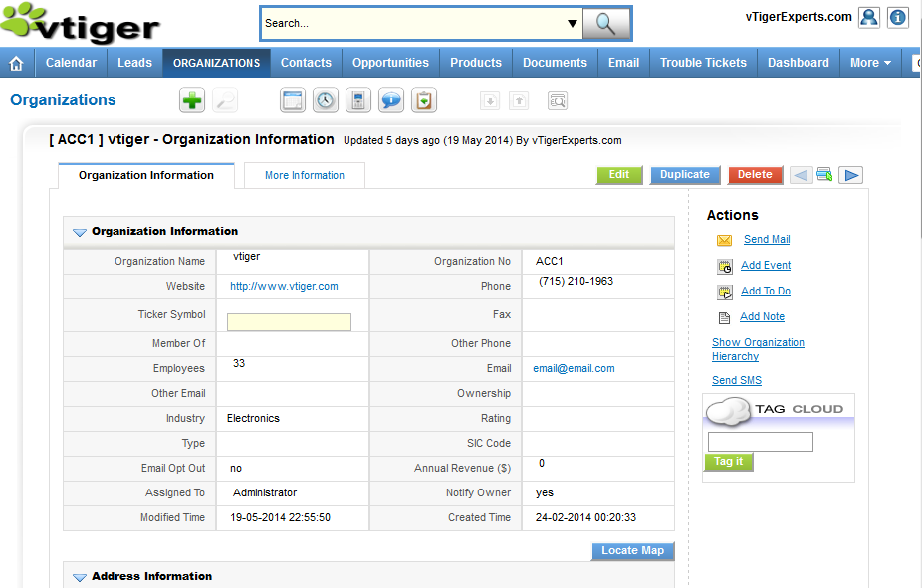Create a new organization with green plus icon
The image size is (922, 588).
[x=192, y=100]
